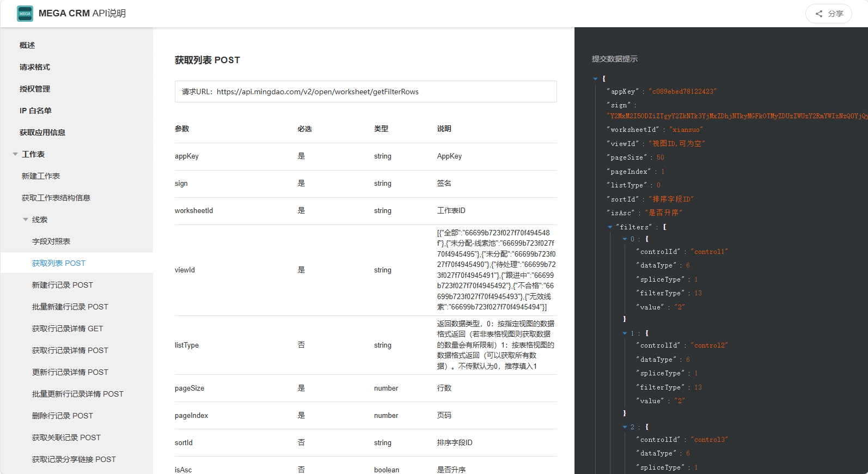Click the 分享 share button
The width and height of the screenshot is (868, 474).
pos(829,14)
